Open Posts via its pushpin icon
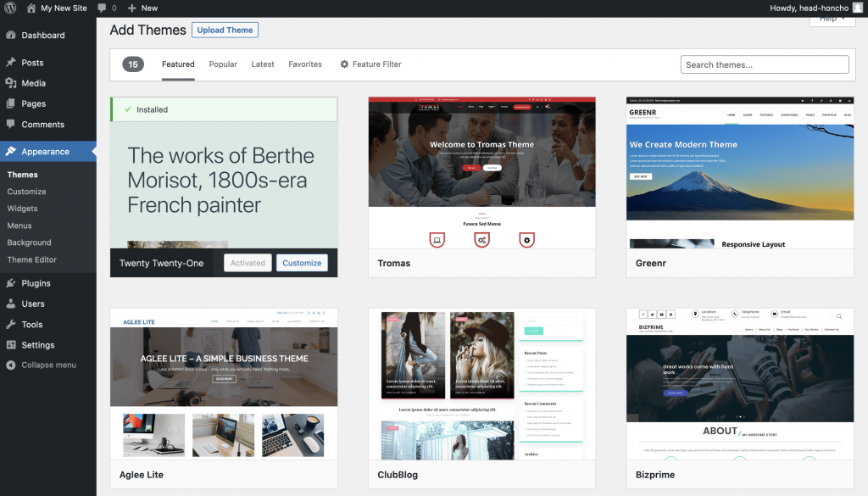The height and width of the screenshot is (496, 868). pyautogui.click(x=11, y=63)
